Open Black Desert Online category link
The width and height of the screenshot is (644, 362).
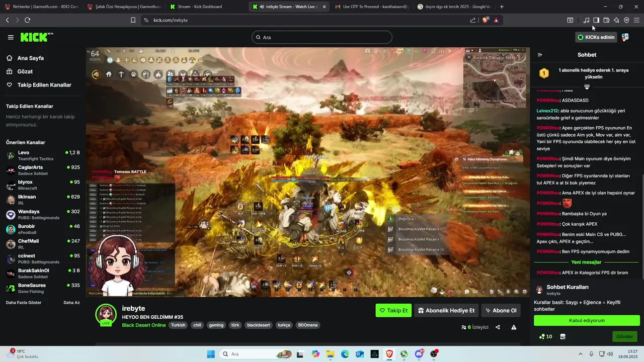(144, 325)
